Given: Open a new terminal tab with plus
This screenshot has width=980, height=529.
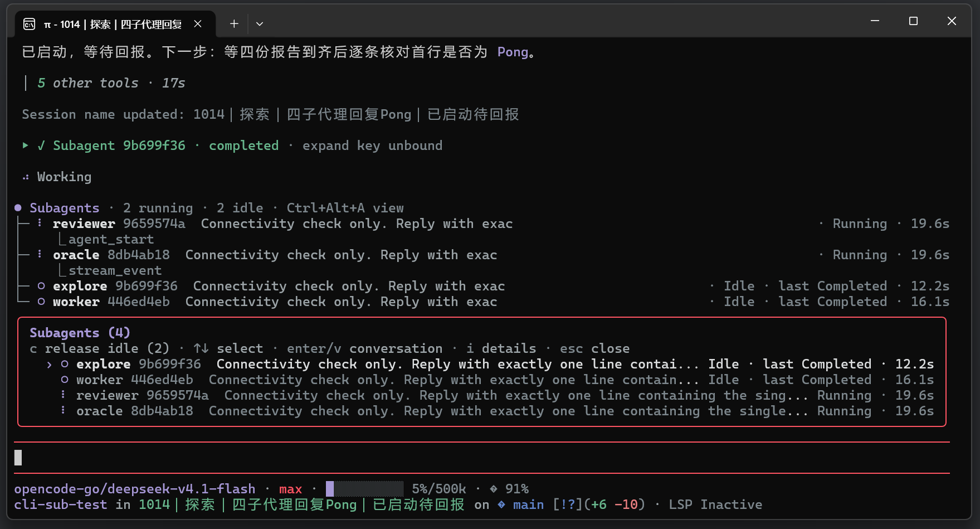Looking at the screenshot, I should 234,24.
